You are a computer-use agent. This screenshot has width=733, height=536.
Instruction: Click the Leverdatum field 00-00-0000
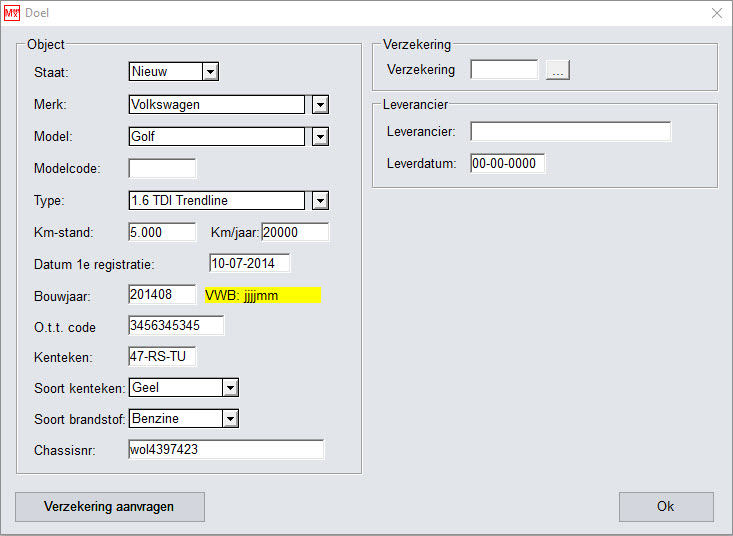(x=508, y=163)
